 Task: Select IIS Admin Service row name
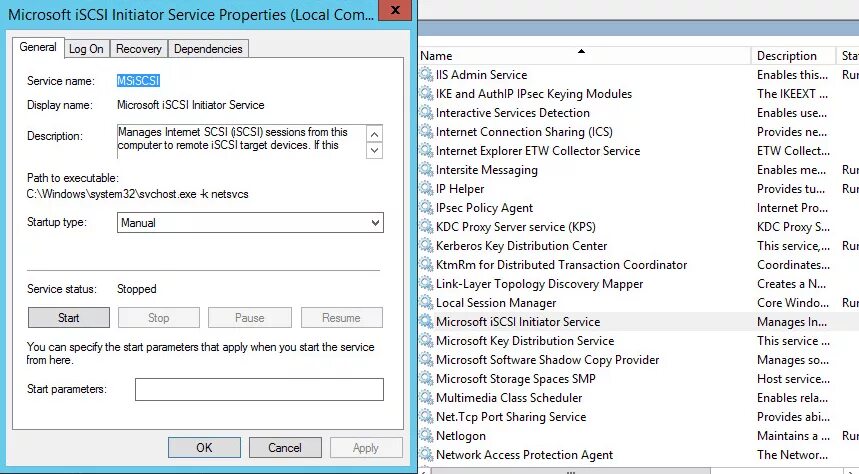[482, 75]
